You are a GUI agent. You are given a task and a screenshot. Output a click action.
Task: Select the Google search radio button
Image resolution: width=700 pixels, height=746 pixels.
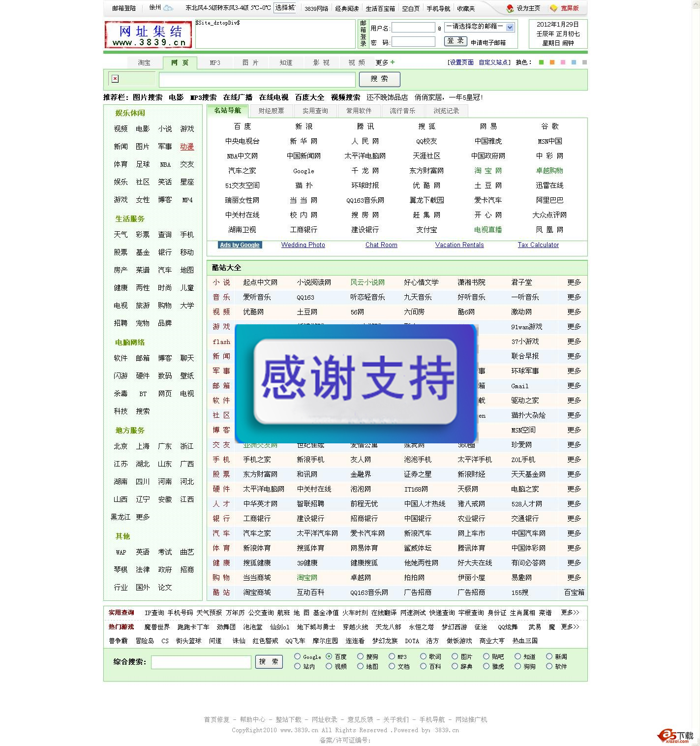click(298, 656)
